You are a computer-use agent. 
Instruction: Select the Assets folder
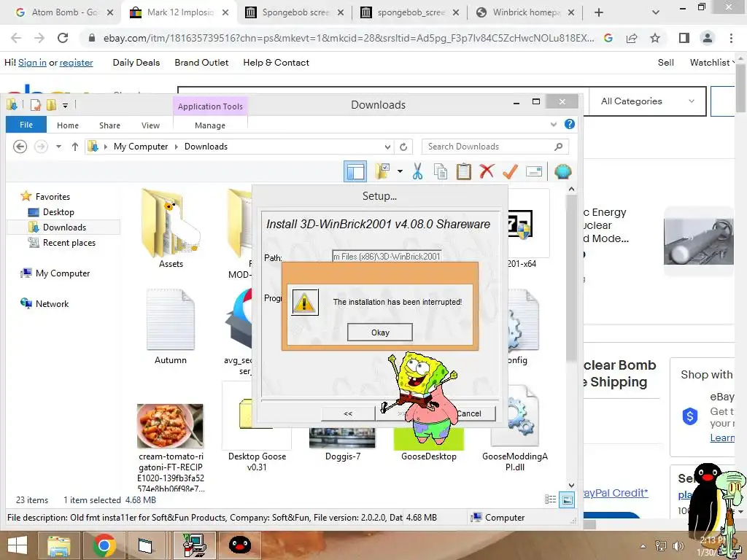pyautogui.click(x=171, y=229)
